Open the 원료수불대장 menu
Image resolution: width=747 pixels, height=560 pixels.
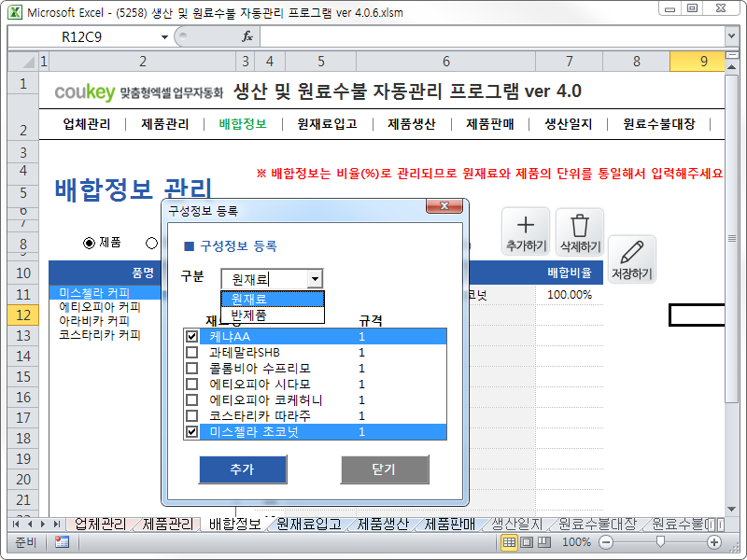click(659, 124)
